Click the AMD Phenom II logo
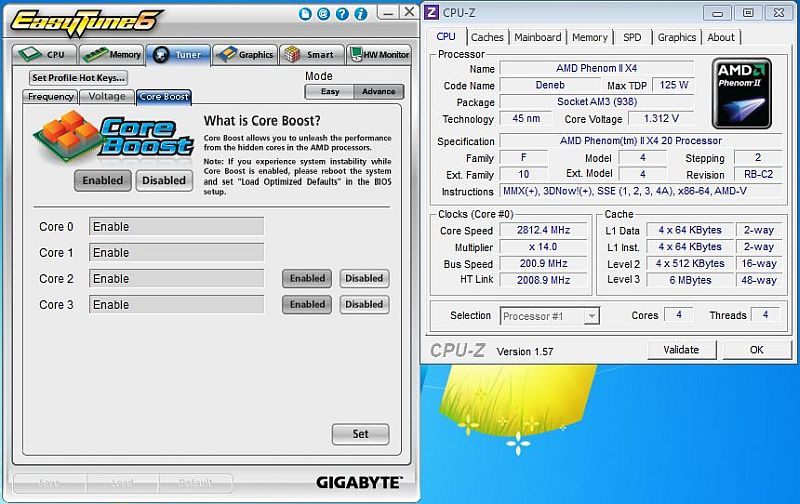800x504 pixels. (741, 93)
